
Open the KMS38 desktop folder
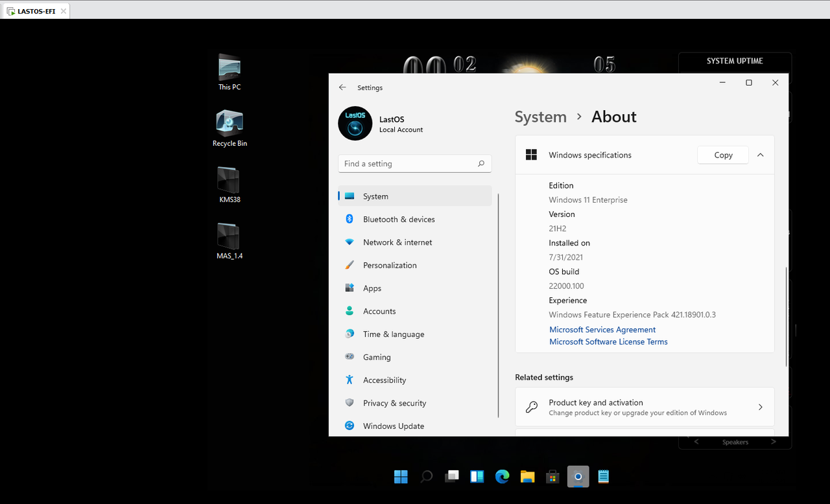230,185
